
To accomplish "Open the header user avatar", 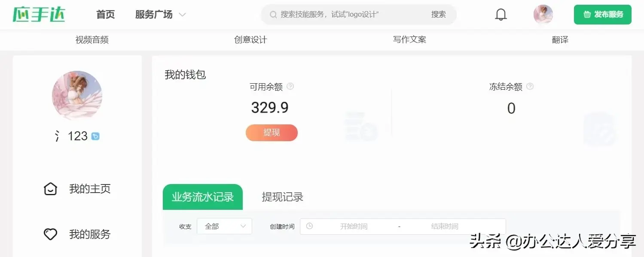I will pos(543,15).
